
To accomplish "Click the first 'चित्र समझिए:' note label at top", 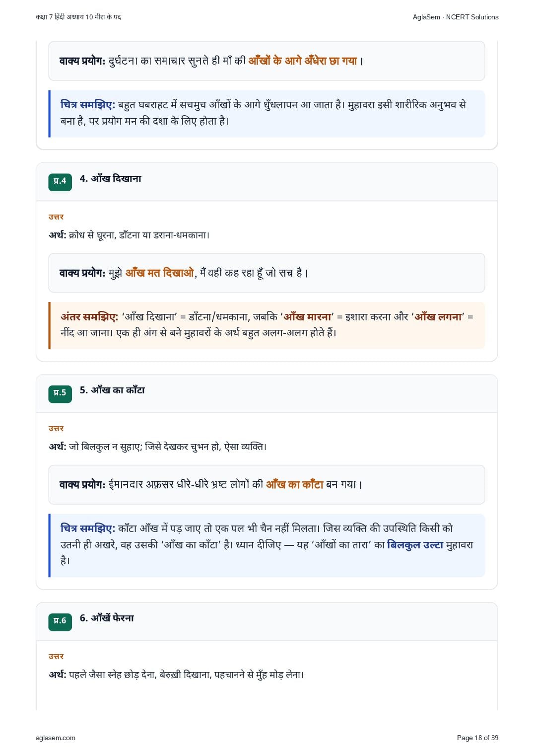I will (x=88, y=105).
